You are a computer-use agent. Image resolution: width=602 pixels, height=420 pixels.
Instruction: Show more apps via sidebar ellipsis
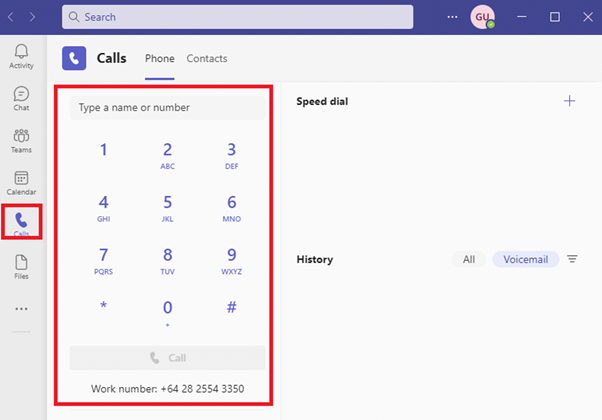click(x=21, y=309)
